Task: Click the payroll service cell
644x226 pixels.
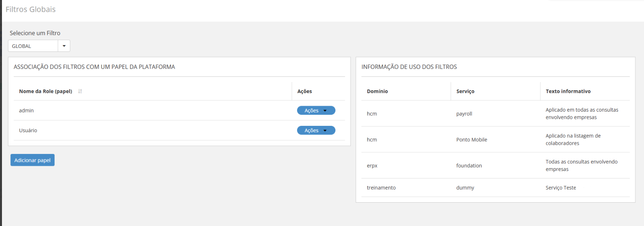Action: [x=464, y=114]
